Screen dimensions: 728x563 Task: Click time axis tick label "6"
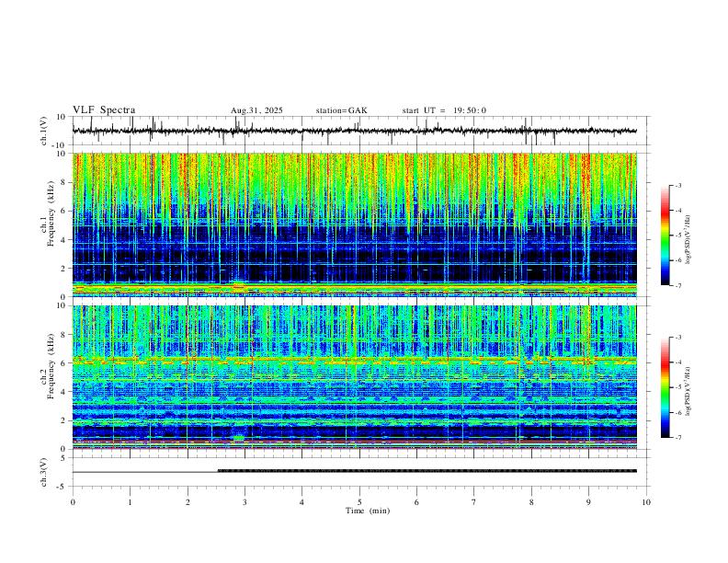tap(417, 502)
